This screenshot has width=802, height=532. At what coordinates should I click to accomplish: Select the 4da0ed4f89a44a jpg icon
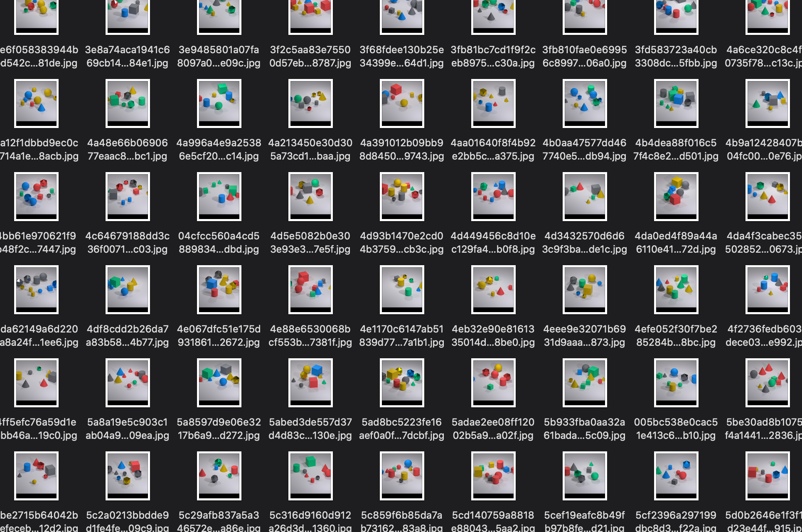pos(676,196)
